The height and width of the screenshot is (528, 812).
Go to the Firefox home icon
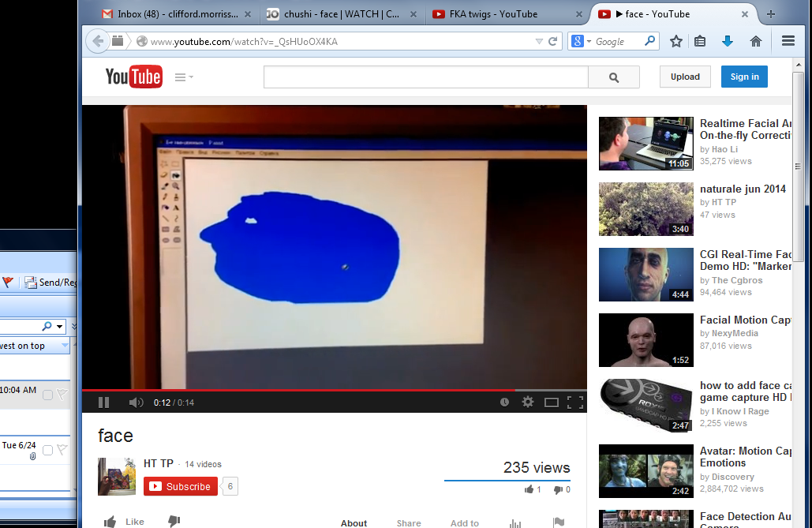point(755,42)
